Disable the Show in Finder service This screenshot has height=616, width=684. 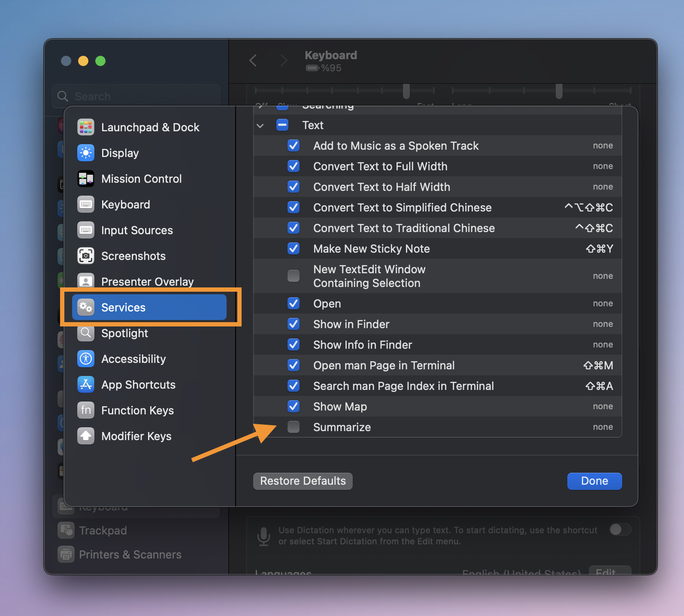tap(294, 324)
